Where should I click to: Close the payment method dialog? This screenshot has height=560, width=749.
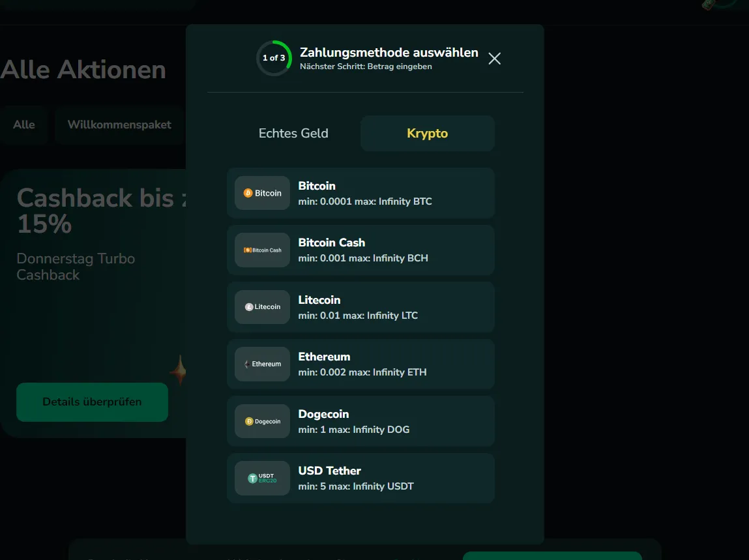tap(494, 58)
